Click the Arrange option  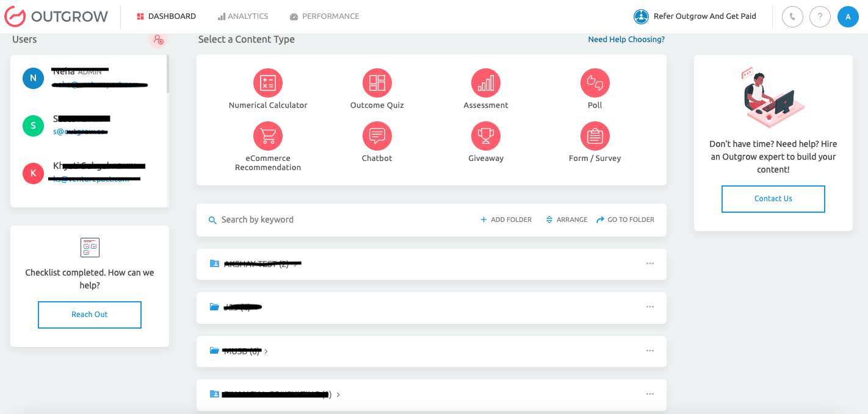point(566,219)
